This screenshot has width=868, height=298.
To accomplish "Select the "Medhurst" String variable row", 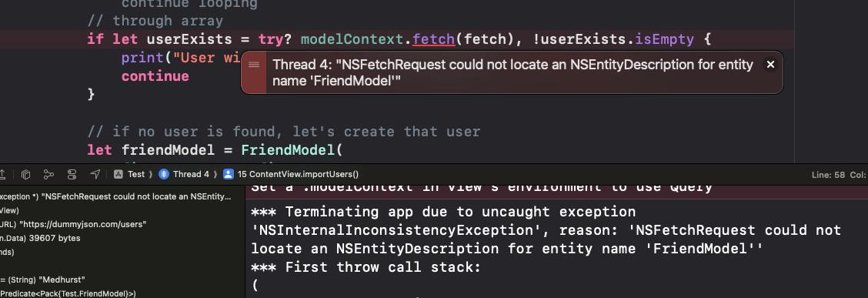I will 122,280.
